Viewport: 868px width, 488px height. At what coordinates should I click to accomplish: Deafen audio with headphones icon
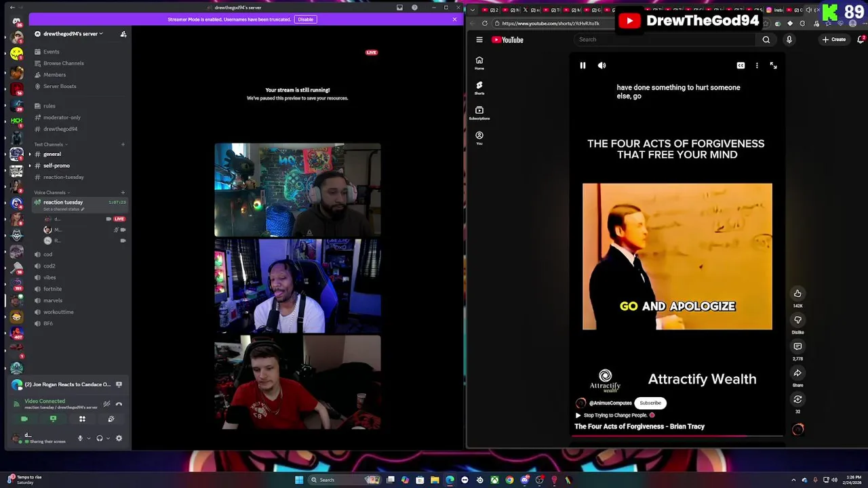[x=100, y=439]
